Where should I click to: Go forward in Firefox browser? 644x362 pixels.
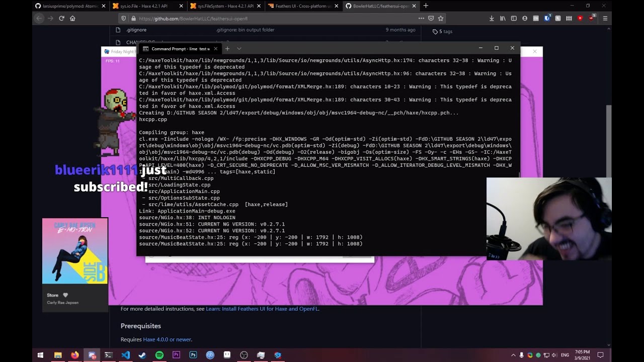tap(50, 18)
